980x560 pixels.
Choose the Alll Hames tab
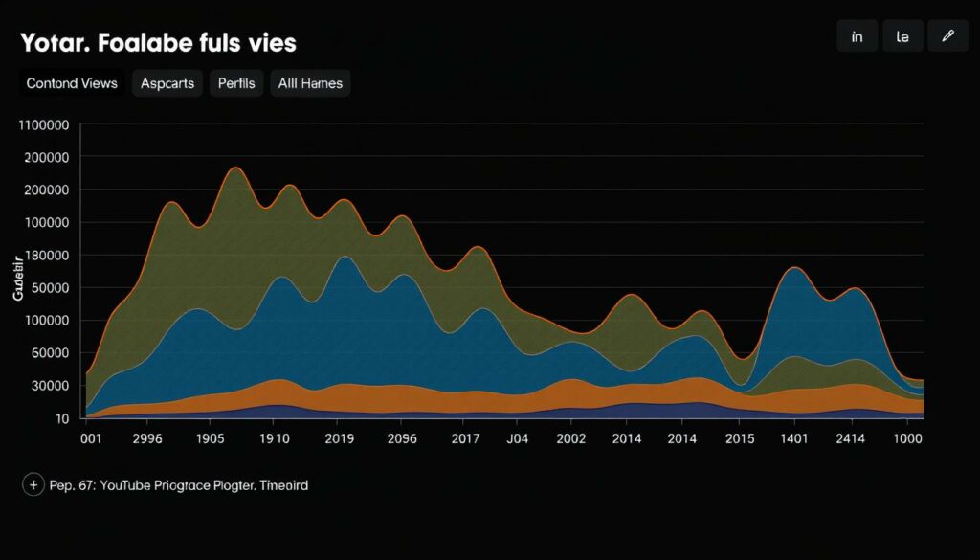[310, 83]
